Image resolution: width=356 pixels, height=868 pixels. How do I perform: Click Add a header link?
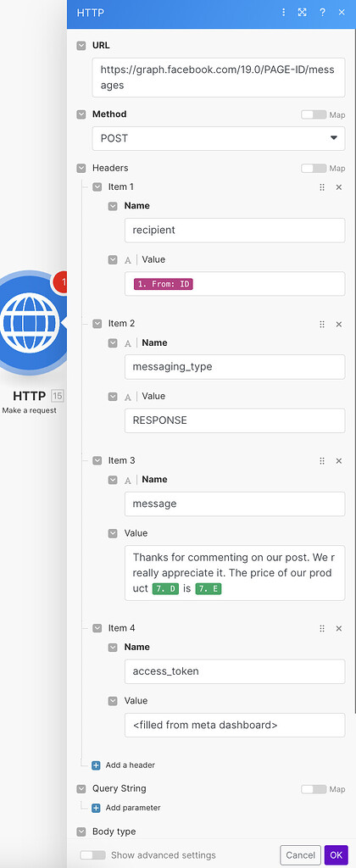pyautogui.click(x=130, y=765)
